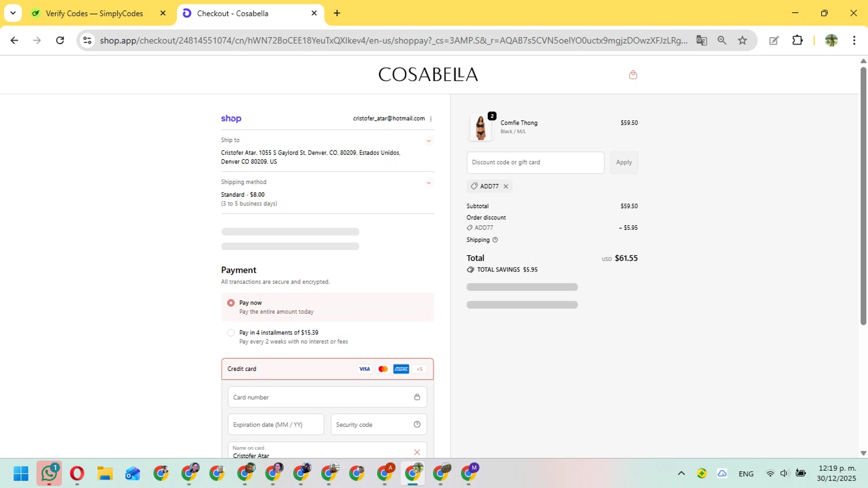
Task: Focus the Expiration date field
Action: (x=276, y=424)
